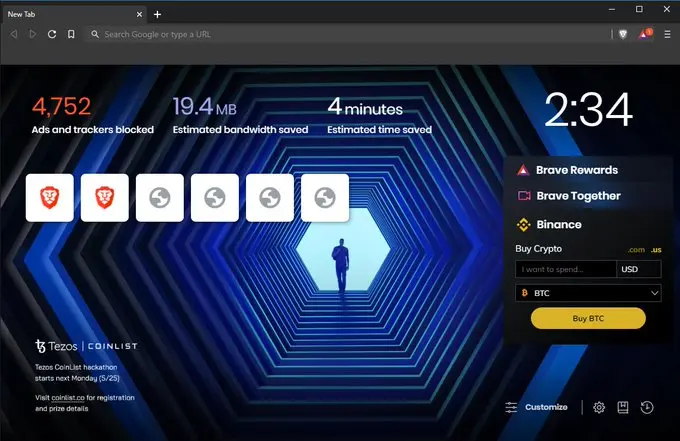Open the BTC cryptocurrency dropdown
This screenshot has width=680, height=441.
tap(588, 293)
